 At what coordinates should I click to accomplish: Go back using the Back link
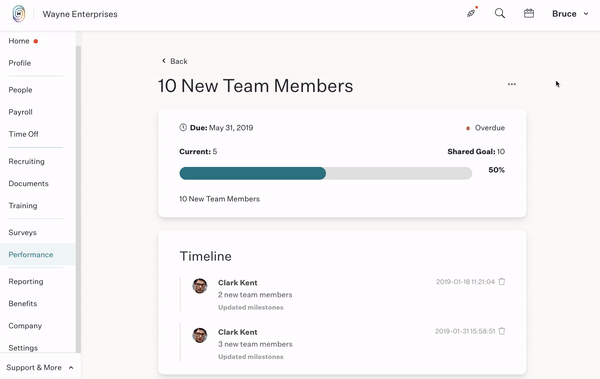(174, 61)
